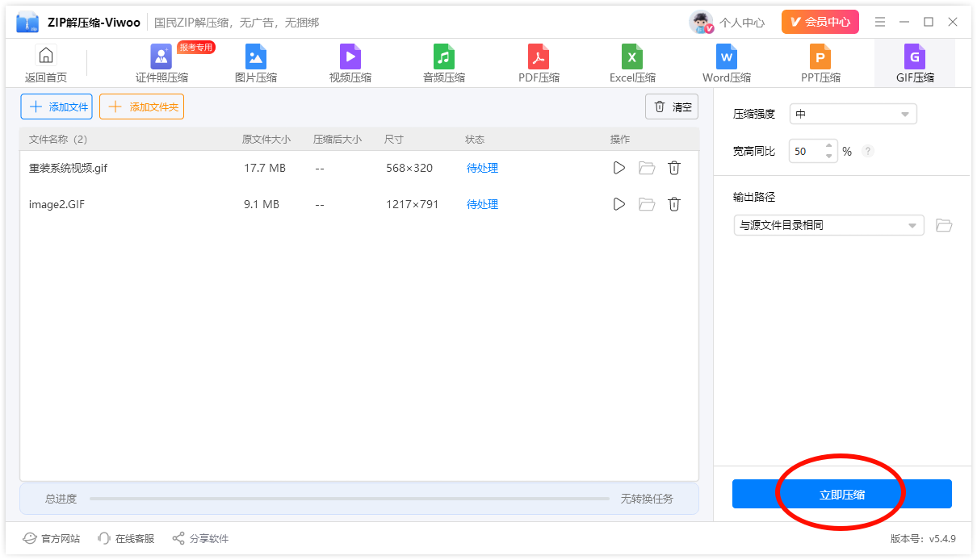The image size is (977, 560).
Task: Open the 输出路径 output path dropdown
Action: [828, 225]
